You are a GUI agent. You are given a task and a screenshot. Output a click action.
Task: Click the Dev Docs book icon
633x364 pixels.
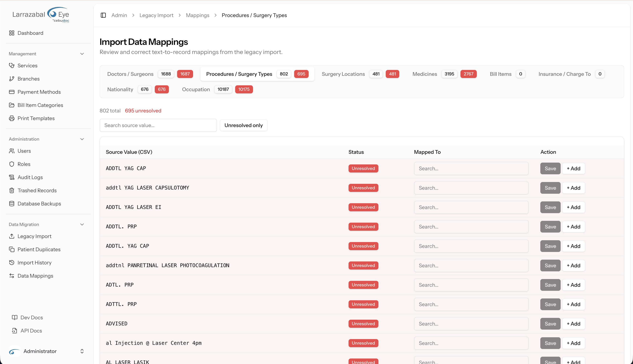[15, 317]
